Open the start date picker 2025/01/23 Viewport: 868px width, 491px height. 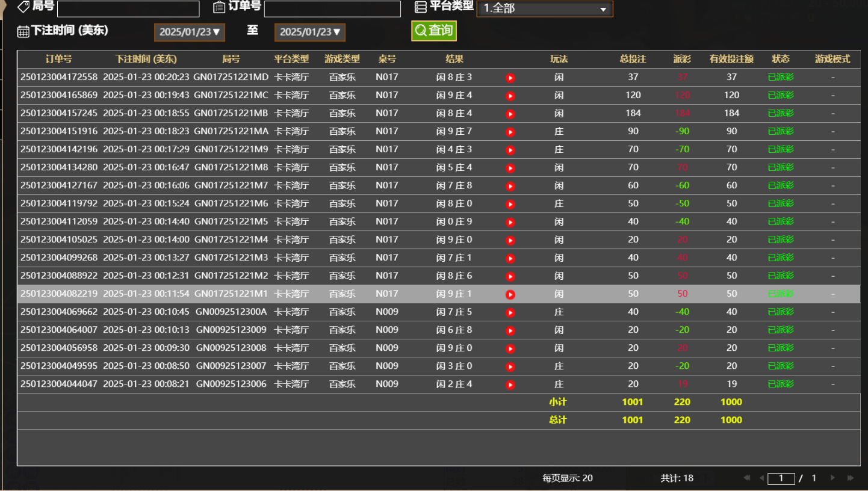[189, 32]
